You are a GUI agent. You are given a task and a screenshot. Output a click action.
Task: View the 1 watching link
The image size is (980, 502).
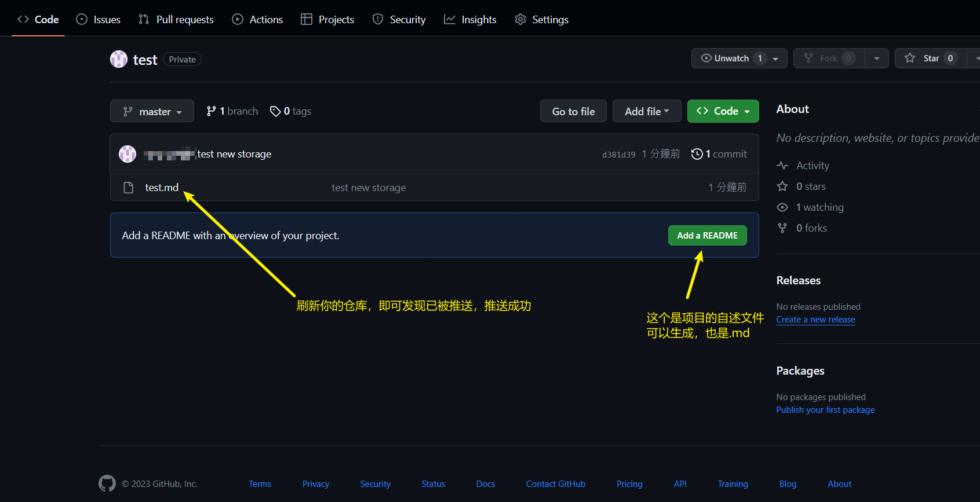819,207
